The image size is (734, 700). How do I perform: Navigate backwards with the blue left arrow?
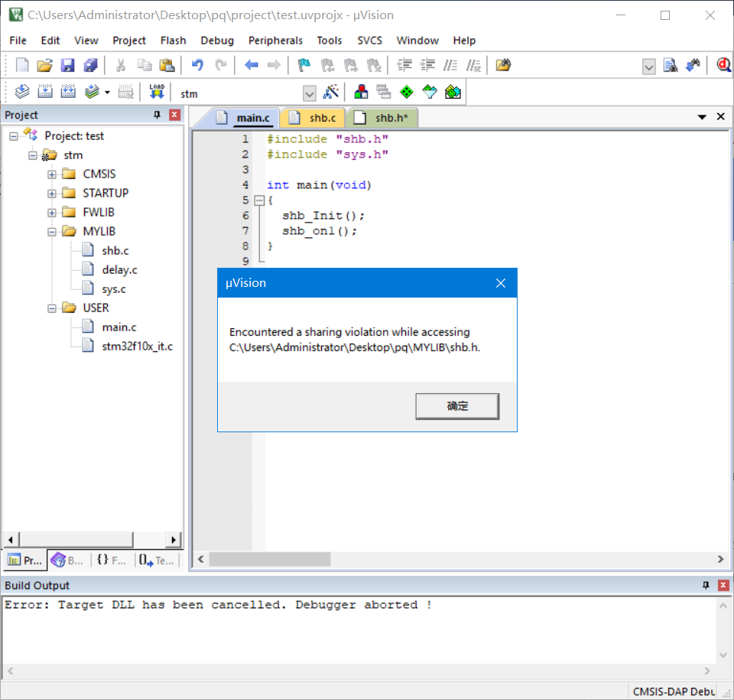[251, 65]
